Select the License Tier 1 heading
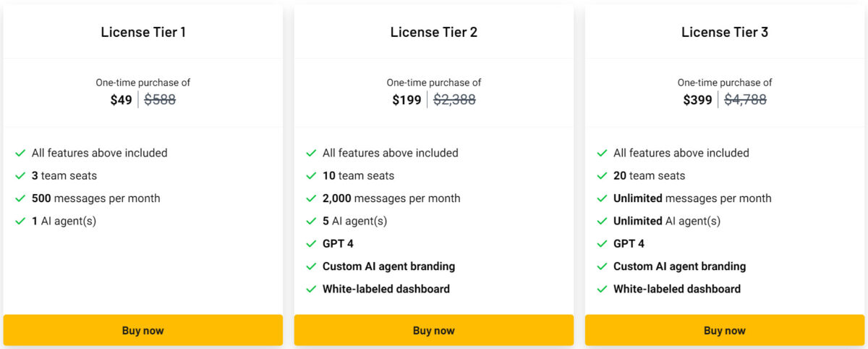868x349 pixels. (x=143, y=32)
